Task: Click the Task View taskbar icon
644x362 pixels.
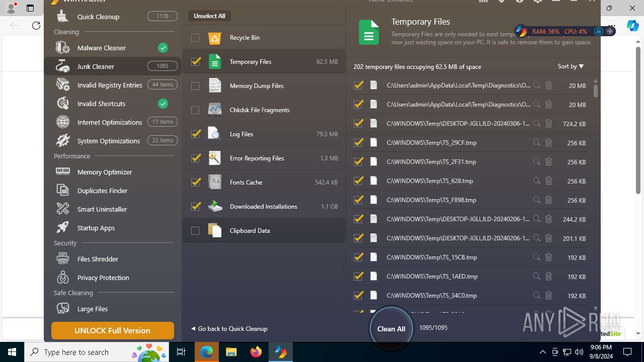Action: point(181,352)
